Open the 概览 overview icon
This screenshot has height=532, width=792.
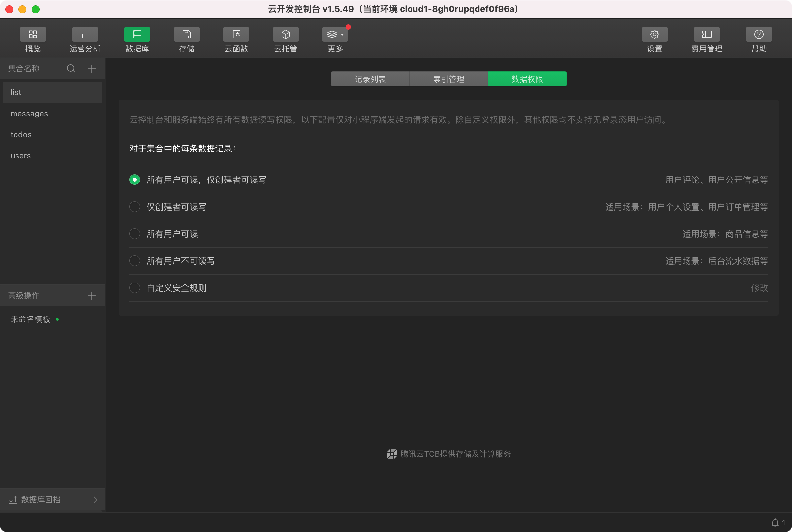[33, 34]
